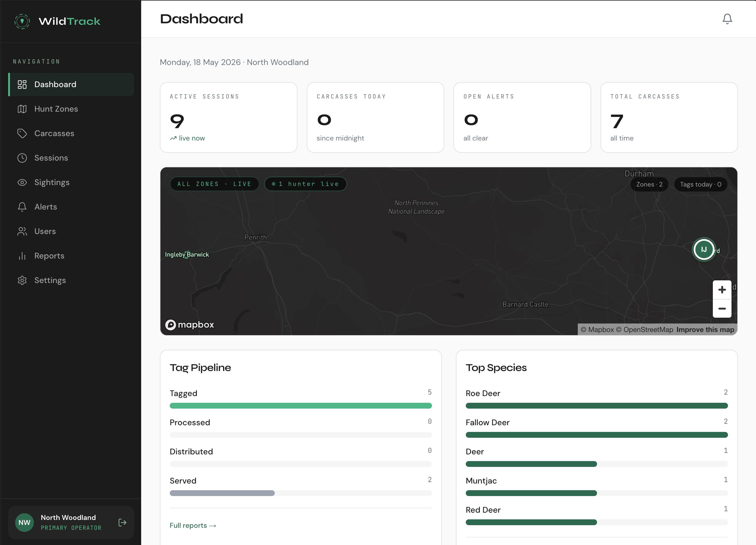
Task: Open the Dashboard menu item
Action: click(71, 85)
